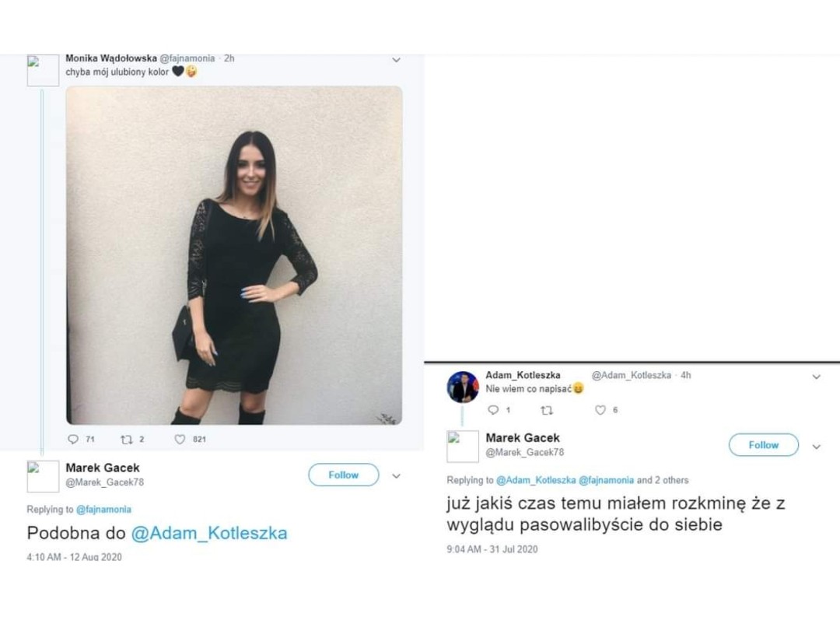Click the reply icon under Monika's photo tweet
The height and width of the screenshot is (638, 840).
tap(73, 440)
